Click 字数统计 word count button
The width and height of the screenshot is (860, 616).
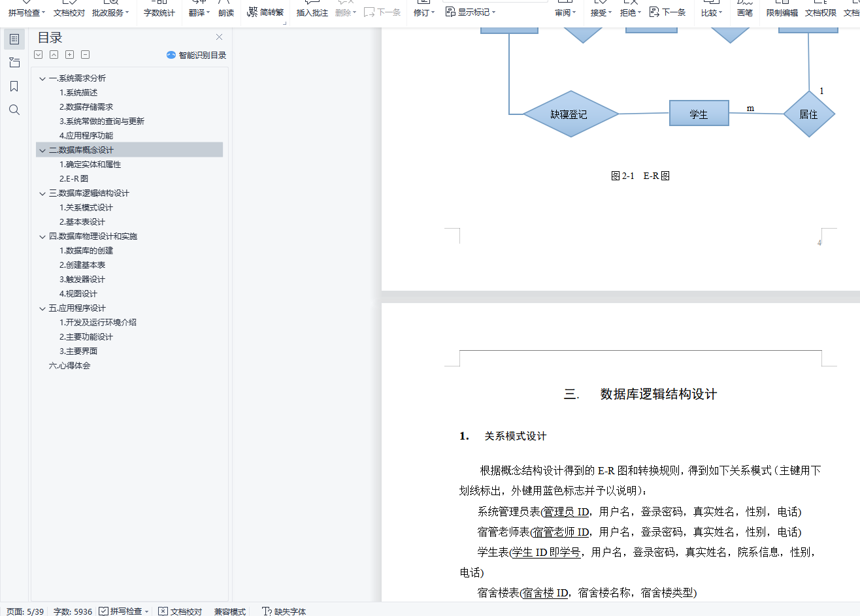[x=159, y=12]
